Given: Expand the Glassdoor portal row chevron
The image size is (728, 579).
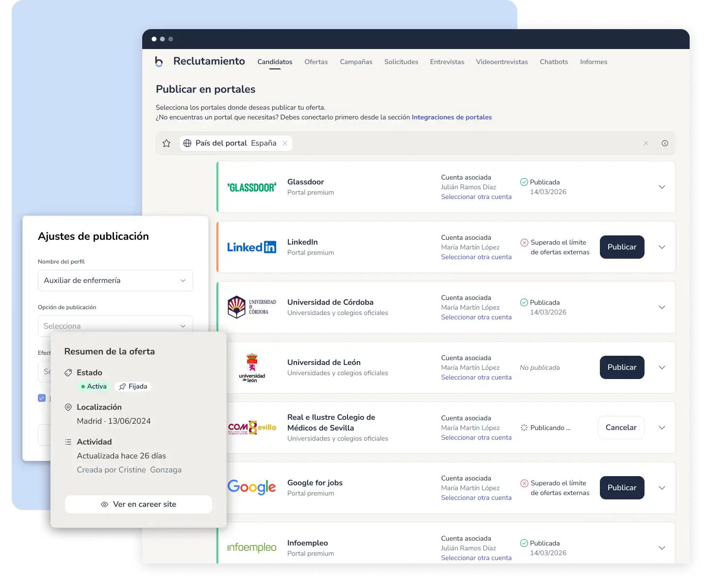Looking at the screenshot, I should [662, 187].
